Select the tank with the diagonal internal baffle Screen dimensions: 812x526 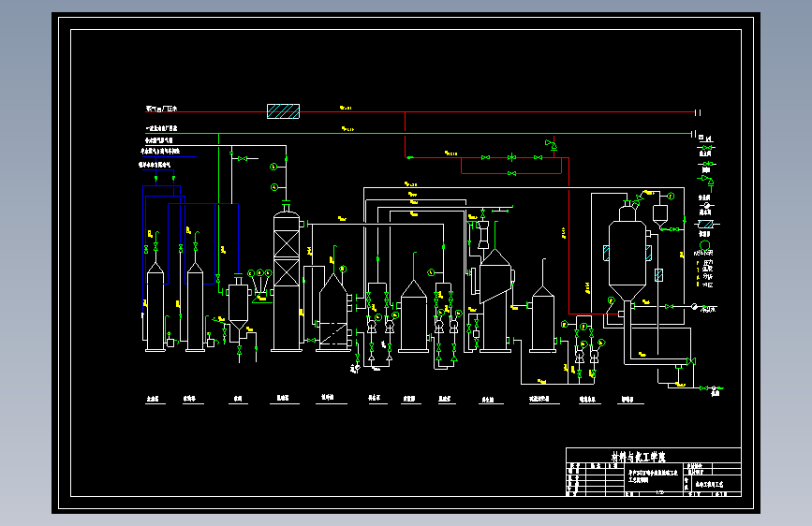point(495,300)
